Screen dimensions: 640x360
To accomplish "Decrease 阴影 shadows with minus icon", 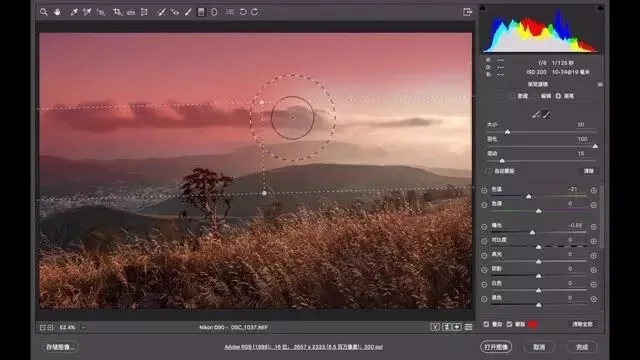I will pos(484,270).
